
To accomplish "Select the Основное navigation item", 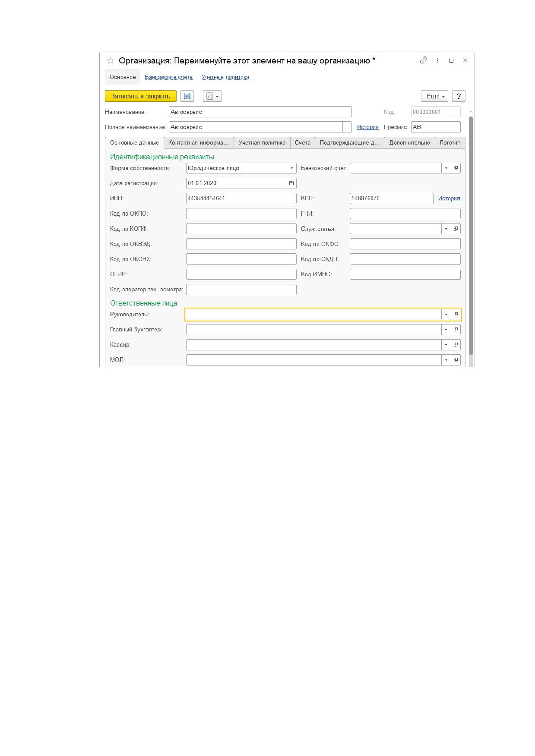I will 123,77.
